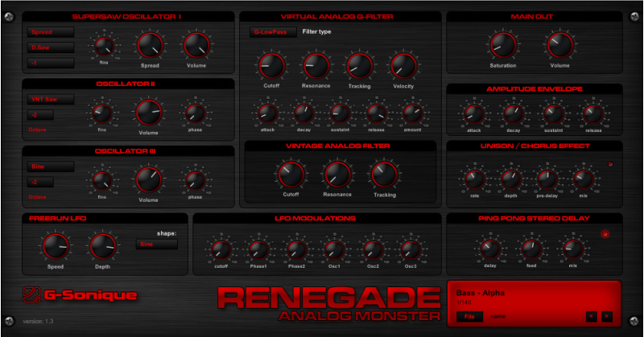Go to the next preset arrow
The height and width of the screenshot is (337, 644).
click(607, 316)
